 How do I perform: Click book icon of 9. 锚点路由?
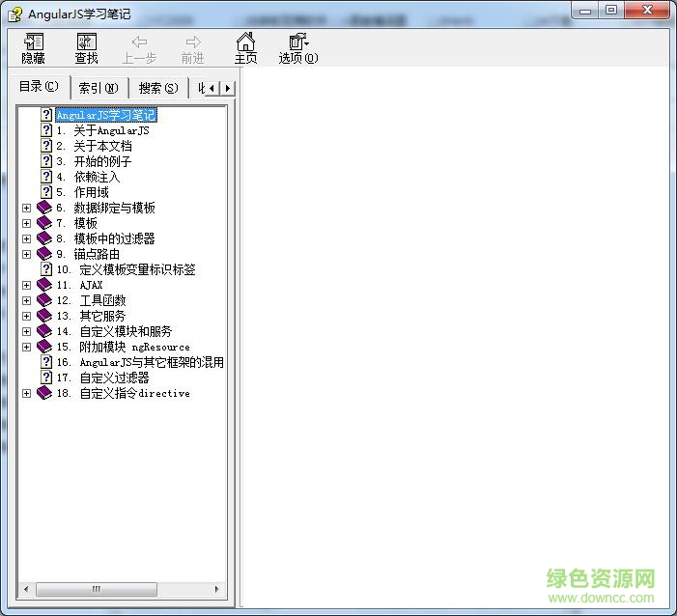click(x=44, y=254)
